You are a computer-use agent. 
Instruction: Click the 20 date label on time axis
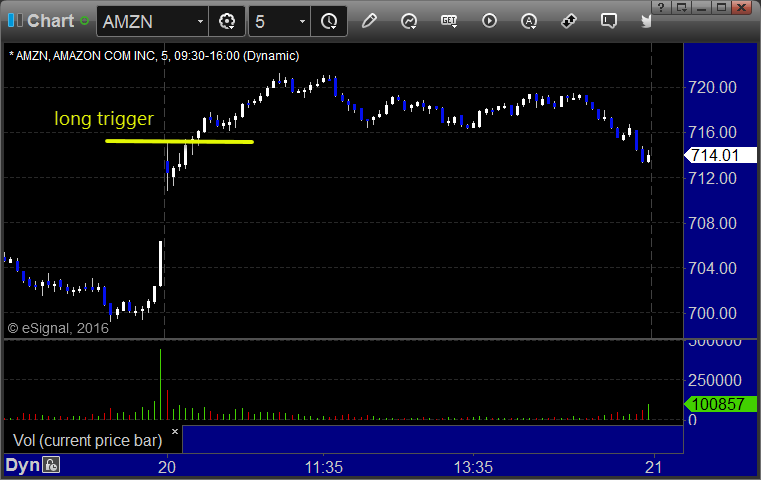click(167, 467)
